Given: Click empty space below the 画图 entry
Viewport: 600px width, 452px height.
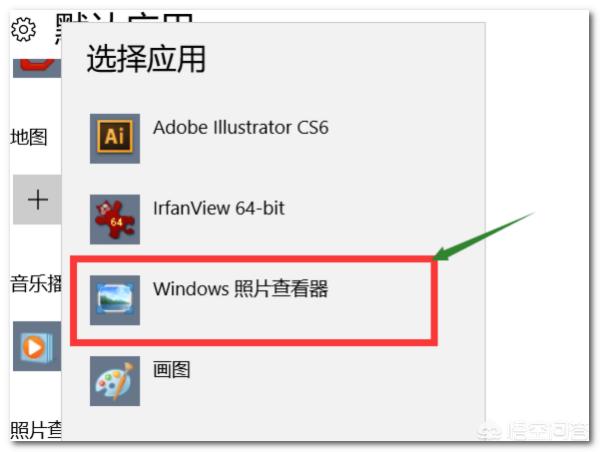Looking at the screenshot, I should click(x=274, y=424).
